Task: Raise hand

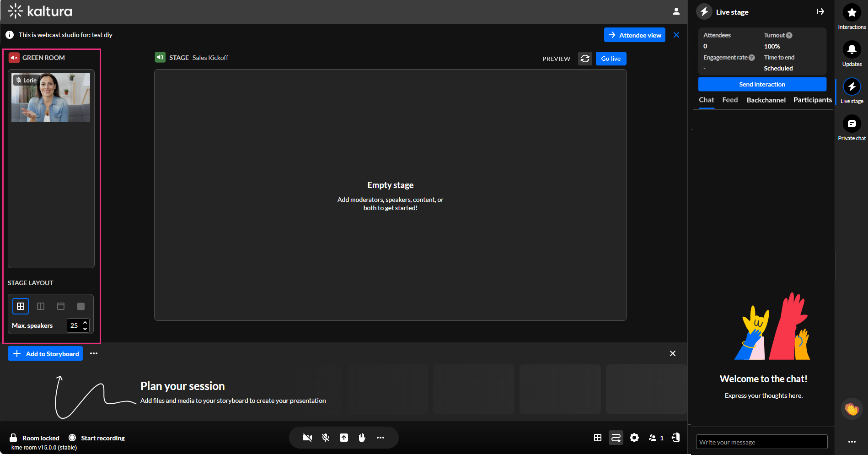Action: (362, 438)
